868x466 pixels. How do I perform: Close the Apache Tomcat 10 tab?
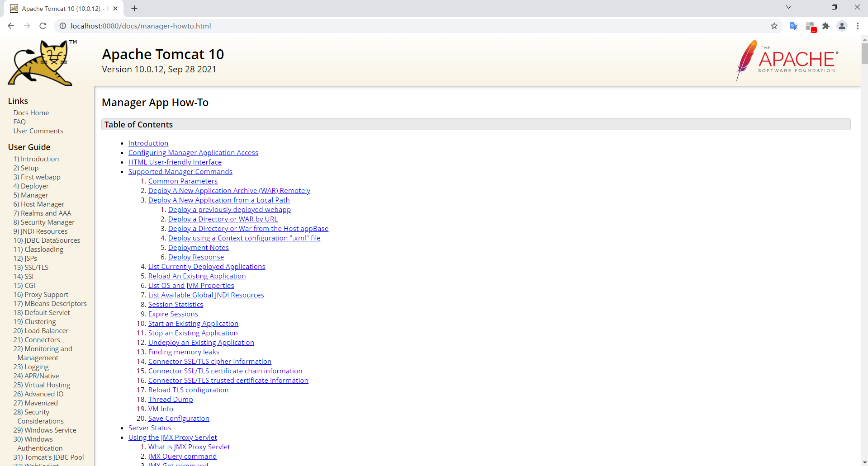click(115, 8)
